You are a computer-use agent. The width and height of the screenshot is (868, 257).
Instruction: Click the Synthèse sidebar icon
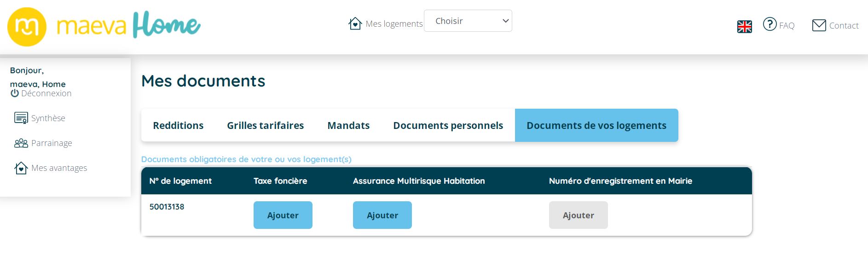coord(21,118)
